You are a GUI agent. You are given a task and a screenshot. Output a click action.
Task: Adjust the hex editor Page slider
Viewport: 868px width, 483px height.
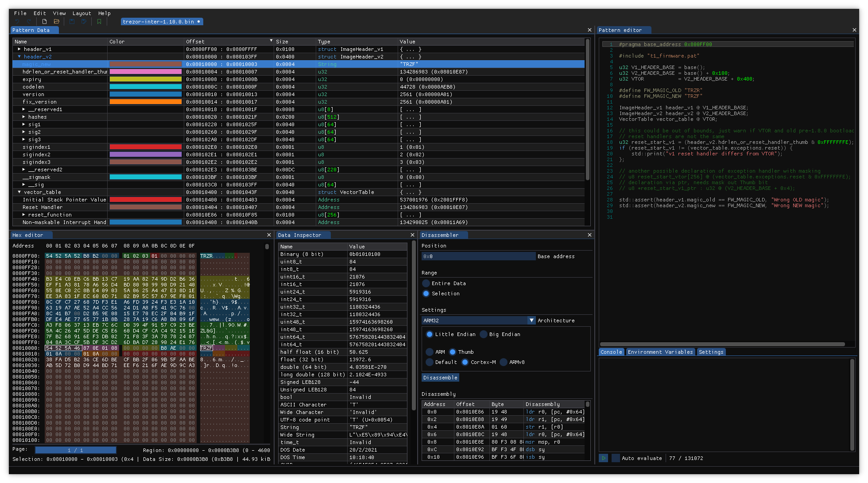click(75, 450)
